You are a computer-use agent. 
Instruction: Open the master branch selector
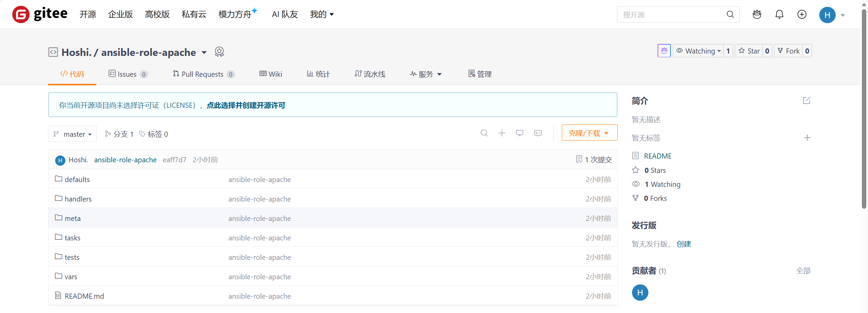click(x=72, y=134)
